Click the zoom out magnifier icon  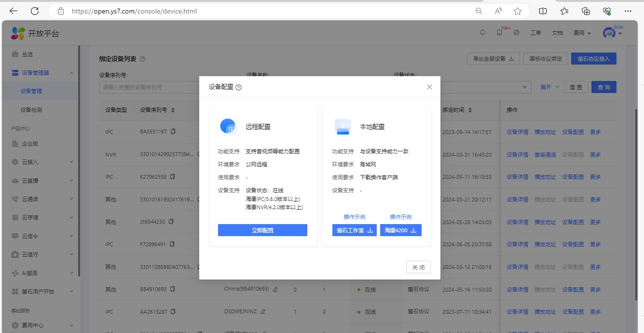479,11
